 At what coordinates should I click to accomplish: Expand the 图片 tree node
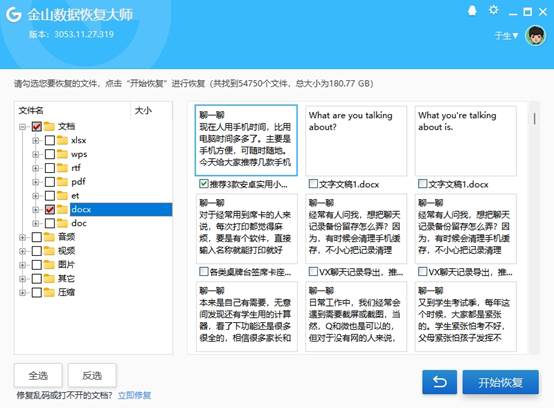coord(22,265)
